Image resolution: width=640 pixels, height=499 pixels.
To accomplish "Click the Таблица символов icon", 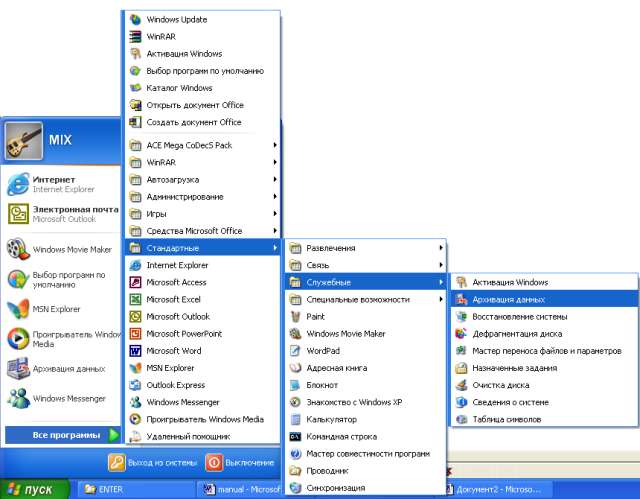I will point(461,419).
